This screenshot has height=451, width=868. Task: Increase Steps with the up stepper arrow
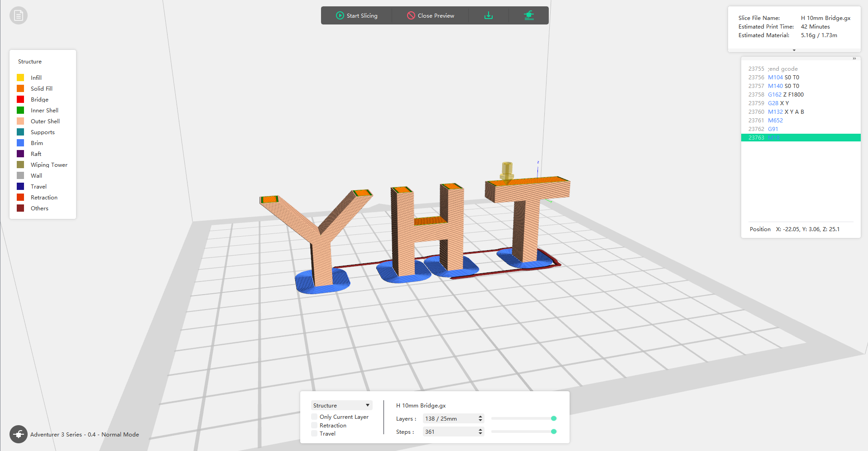480,429
